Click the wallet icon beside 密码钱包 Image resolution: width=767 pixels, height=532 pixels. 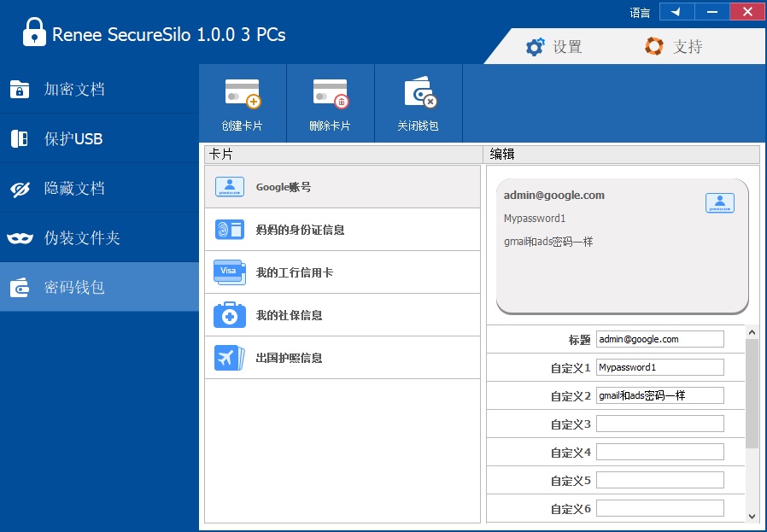[20, 288]
